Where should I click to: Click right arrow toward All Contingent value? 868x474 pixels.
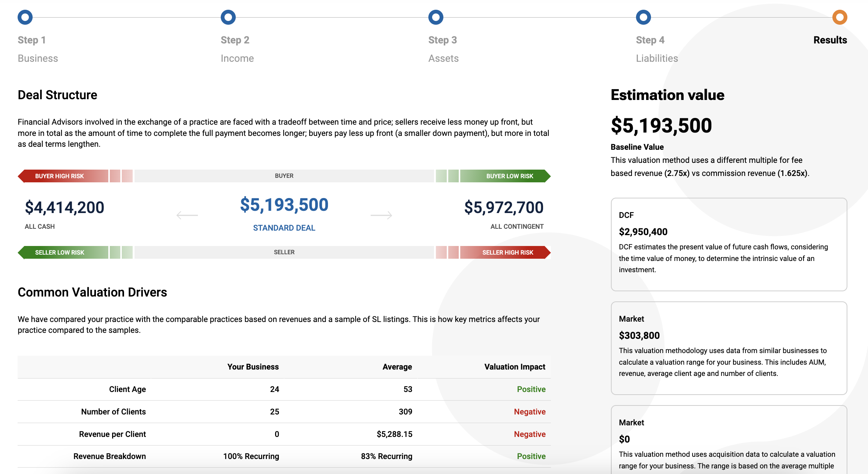(381, 215)
